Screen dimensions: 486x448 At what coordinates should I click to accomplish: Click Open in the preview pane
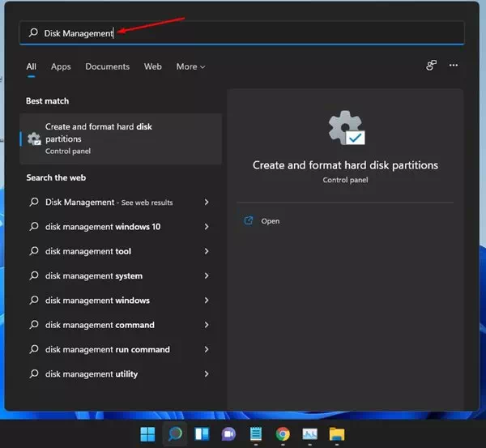pos(271,221)
